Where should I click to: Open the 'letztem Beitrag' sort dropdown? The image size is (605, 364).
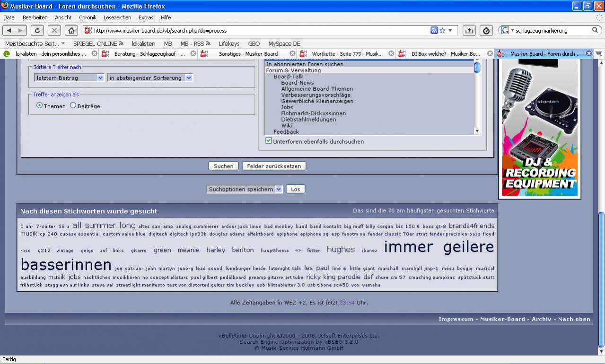pos(69,78)
